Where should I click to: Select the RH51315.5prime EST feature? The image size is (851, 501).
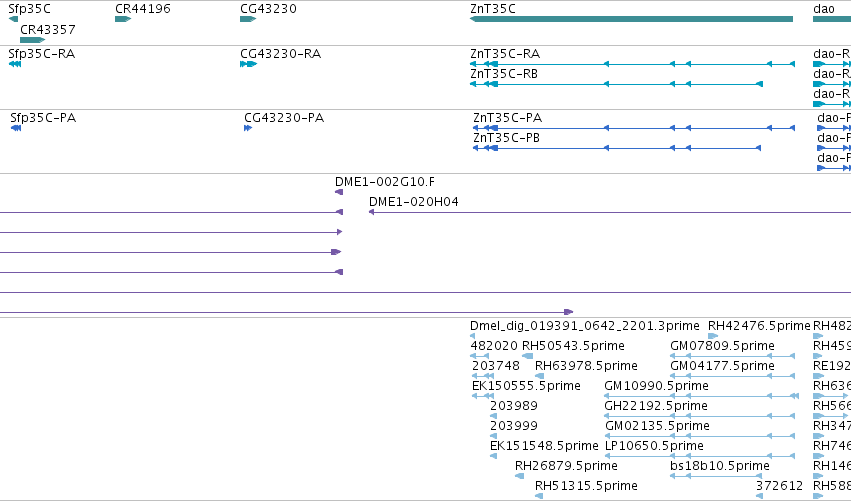539,496
